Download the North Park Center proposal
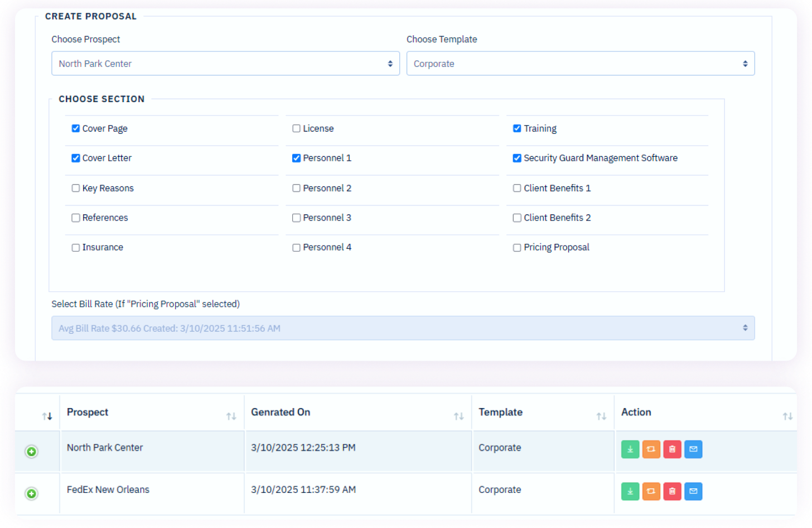 click(630, 449)
